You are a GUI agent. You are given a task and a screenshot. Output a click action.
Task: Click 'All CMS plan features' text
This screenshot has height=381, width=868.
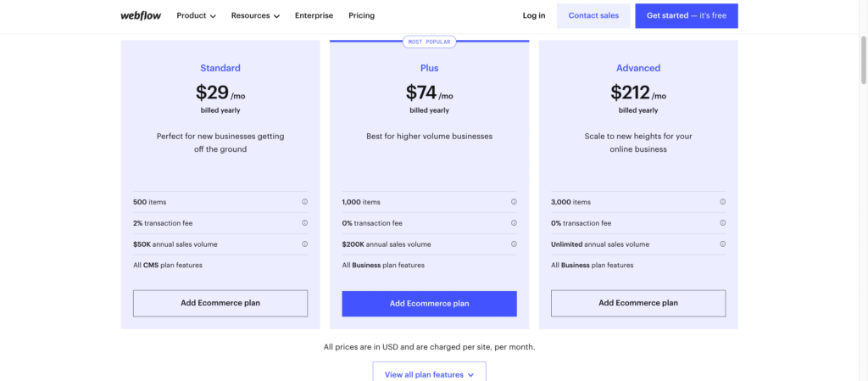click(x=168, y=266)
